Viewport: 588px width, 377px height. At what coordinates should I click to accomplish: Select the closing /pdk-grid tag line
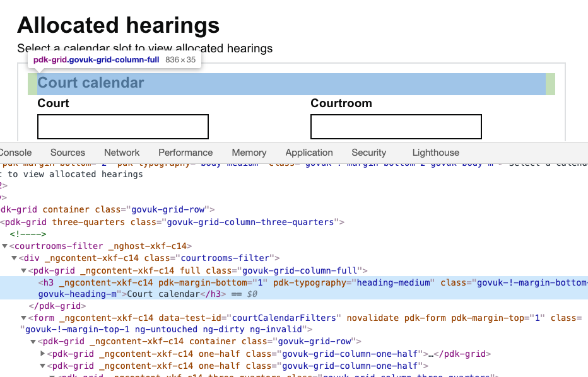pos(57,306)
